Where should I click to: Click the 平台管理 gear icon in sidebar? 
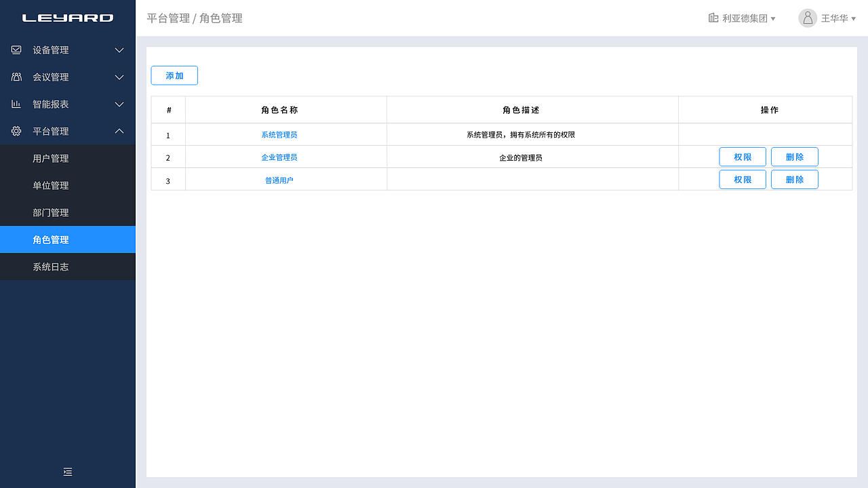[16, 131]
